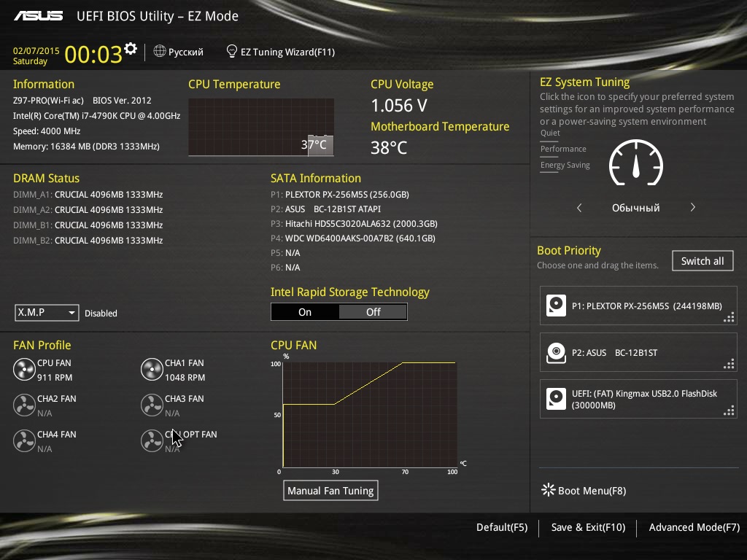Open the date and time settings gear
This screenshot has width=747, height=560.
coord(131,49)
